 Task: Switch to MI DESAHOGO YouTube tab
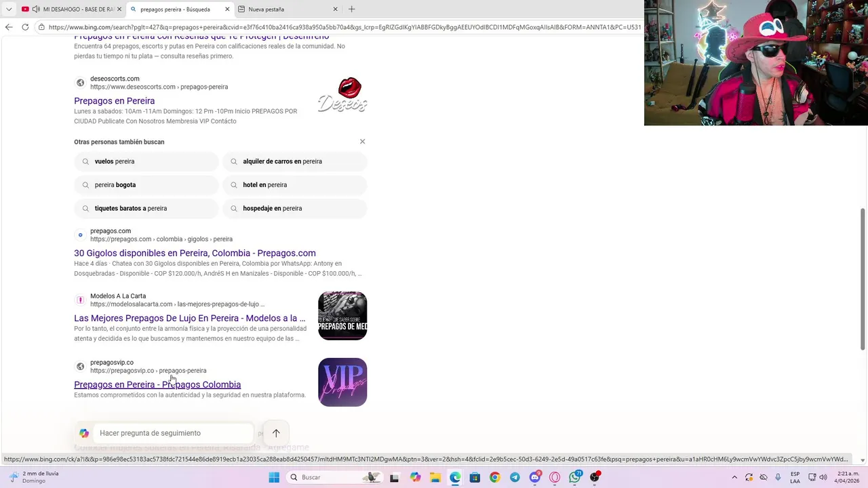[x=71, y=9]
